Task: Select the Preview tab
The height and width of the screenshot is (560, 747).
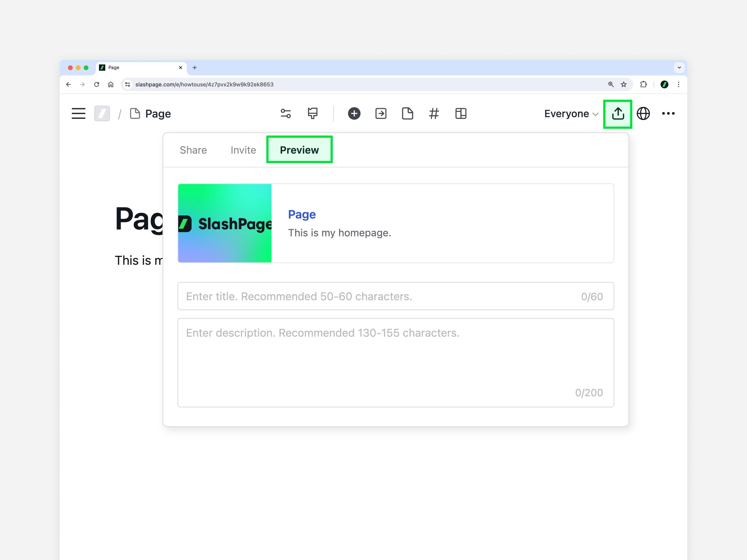Action: point(299,150)
